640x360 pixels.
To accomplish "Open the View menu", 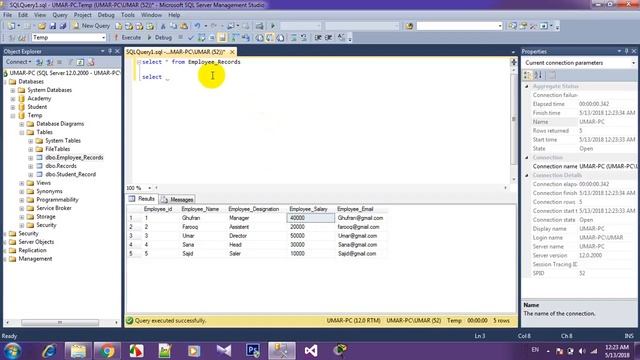I will [40, 15].
